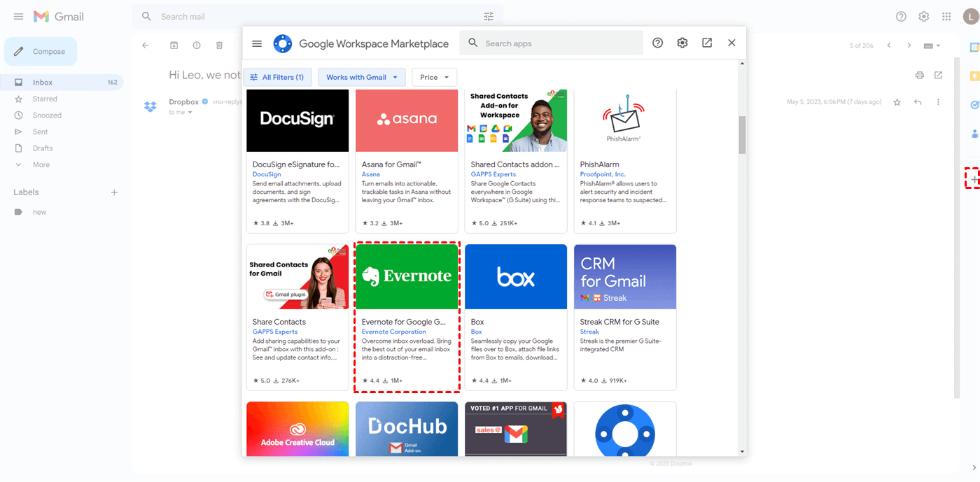Show side panel arrow at bottom right

(x=974, y=467)
